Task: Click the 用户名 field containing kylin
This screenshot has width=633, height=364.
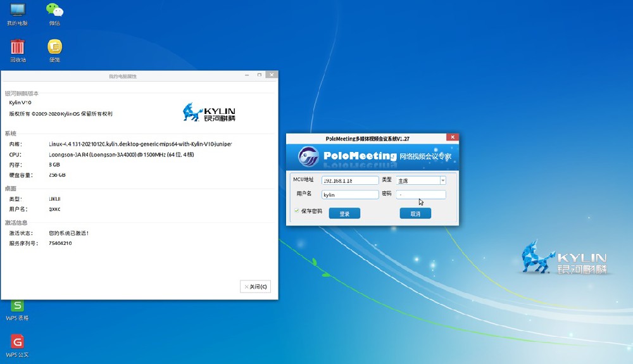Action: tap(350, 195)
